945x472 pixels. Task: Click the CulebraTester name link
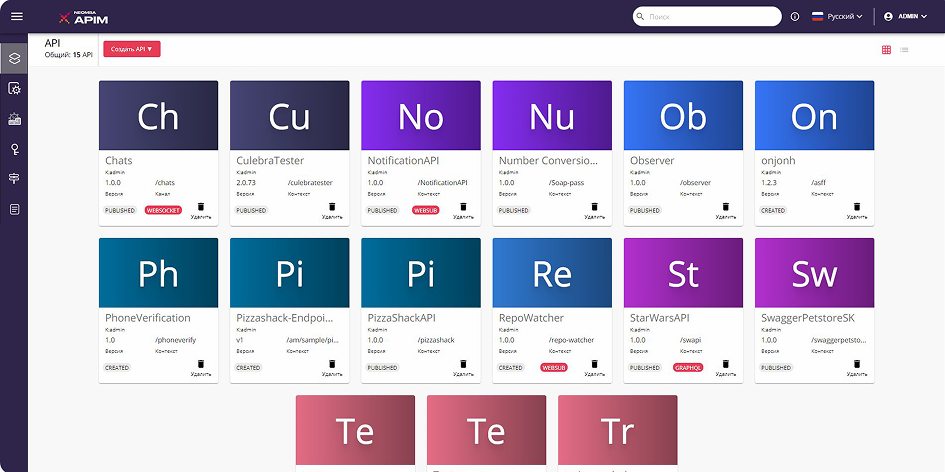(x=270, y=161)
